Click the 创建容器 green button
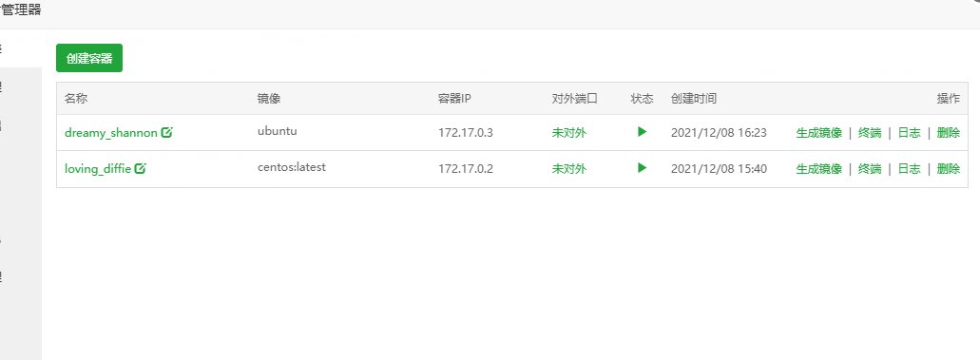Image resolution: width=980 pixels, height=360 pixels. [89, 58]
